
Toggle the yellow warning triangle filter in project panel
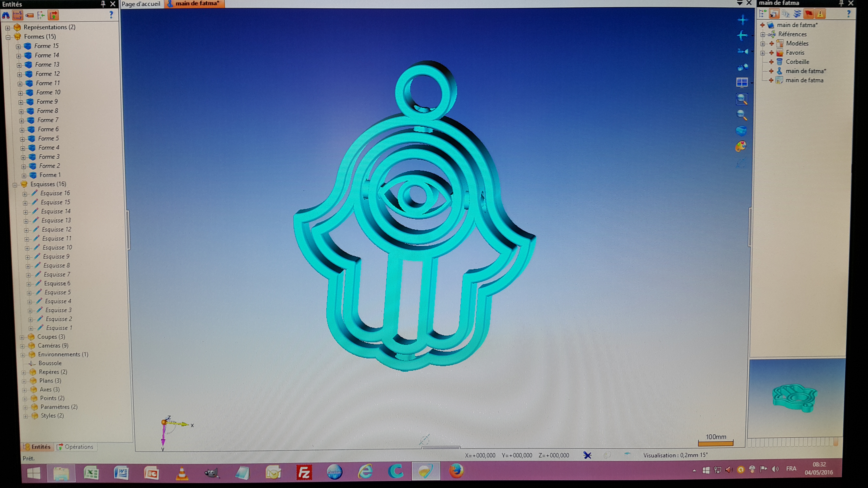pos(820,14)
